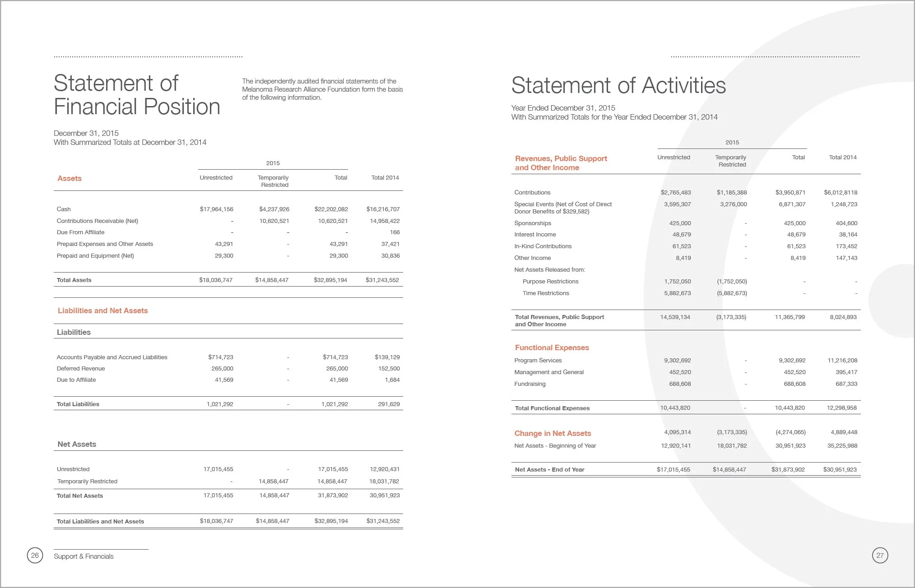Click the Liabilities and Net Assets heading
Viewport: 915px width, 588px height.
click(x=102, y=310)
